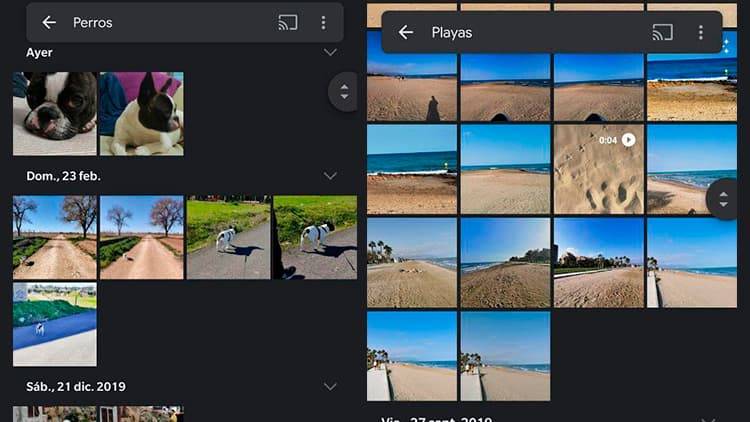
Task: Collapse the Ayer section chevron
Action: coord(330,52)
